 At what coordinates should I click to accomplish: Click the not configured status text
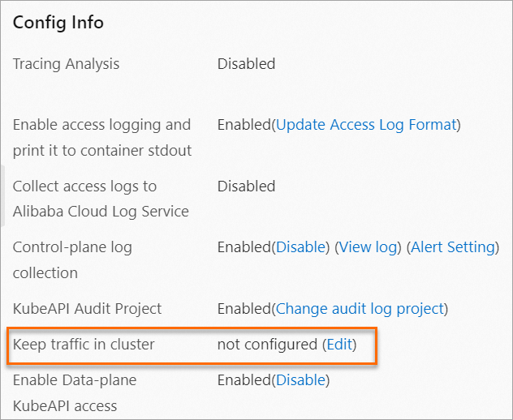pyautogui.click(x=267, y=345)
